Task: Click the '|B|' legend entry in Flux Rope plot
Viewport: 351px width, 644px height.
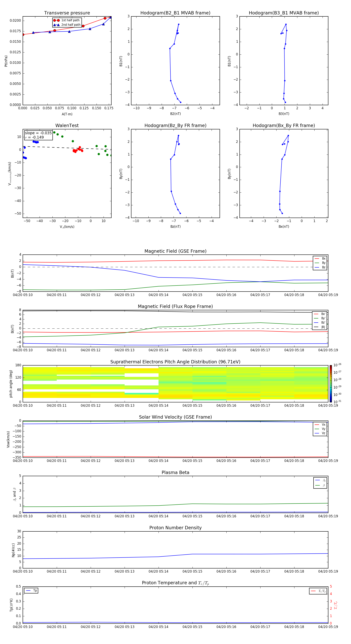Action: 320,327
